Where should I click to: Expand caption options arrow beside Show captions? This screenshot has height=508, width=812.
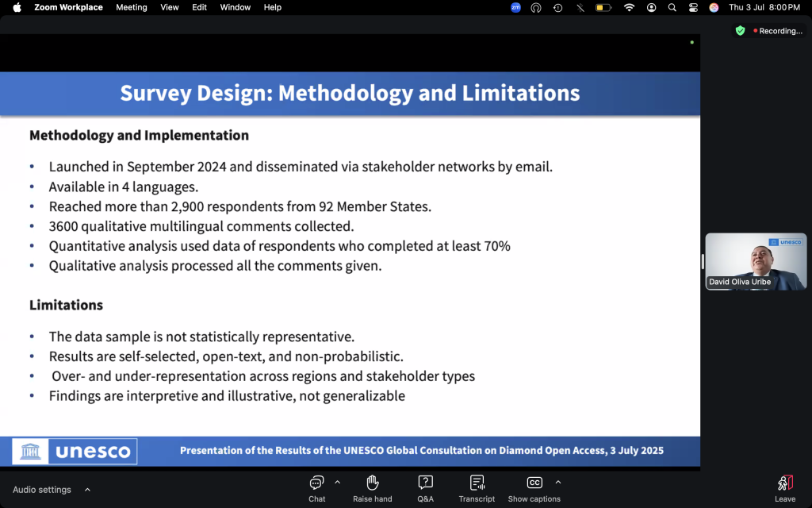pos(557,482)
